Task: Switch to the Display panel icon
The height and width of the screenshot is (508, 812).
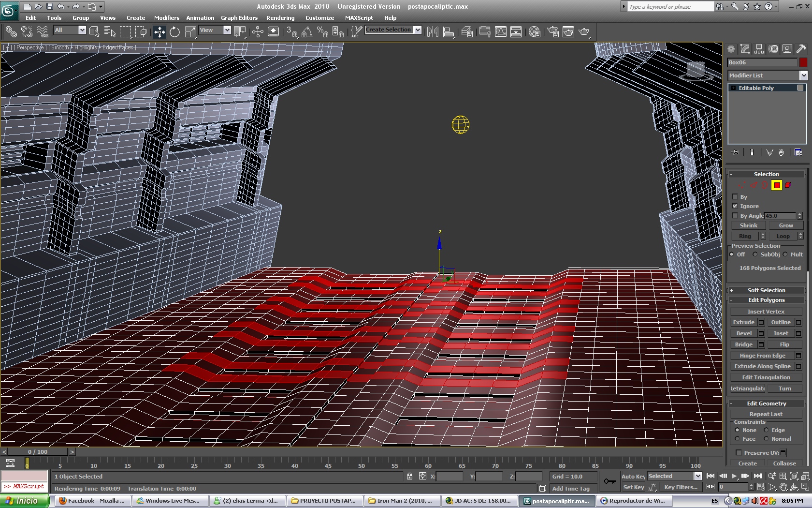Action: (x=787, y=49)
